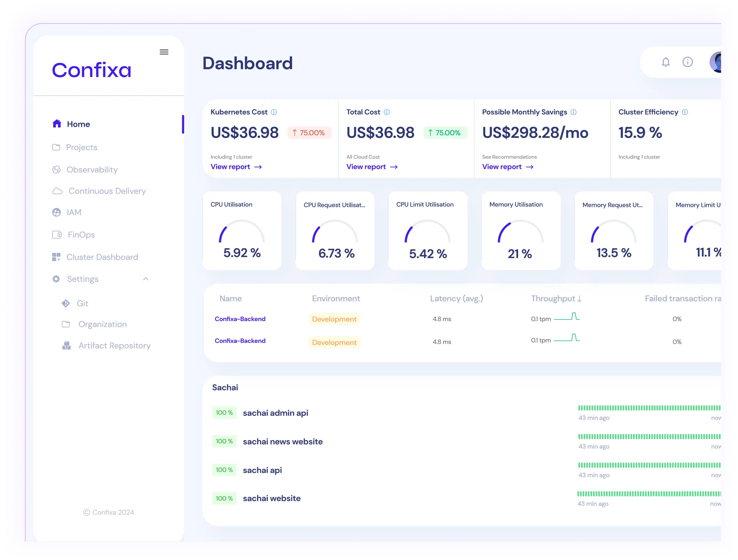Select Cluster Dashboard menu item

102,257
